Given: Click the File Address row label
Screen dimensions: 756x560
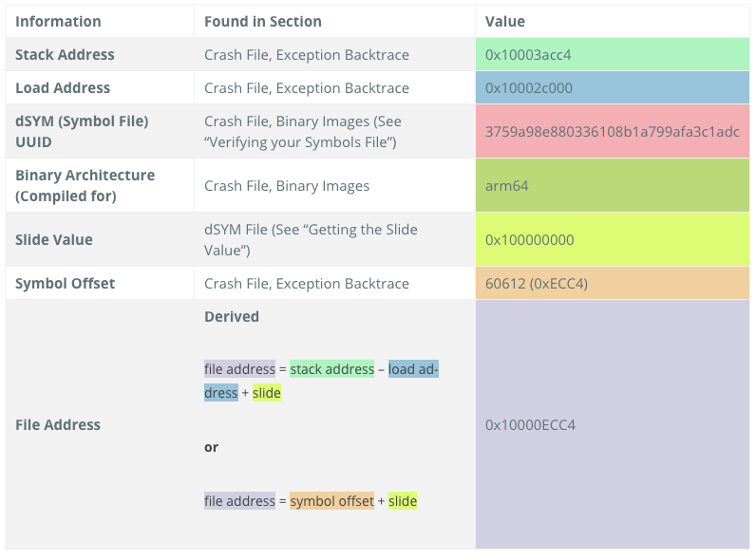Looking at the screenshot, I should [57, 425].
